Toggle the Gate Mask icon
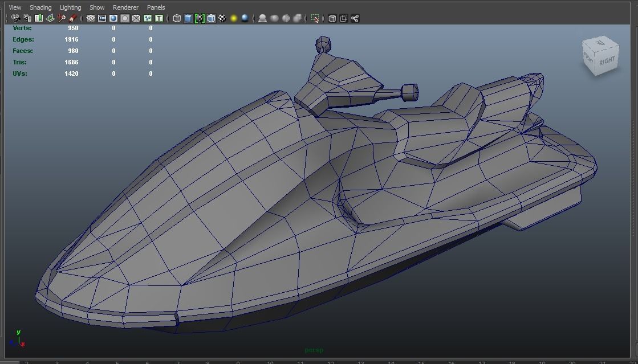Viewport: 638px width, 364px height. [x=125, y=18]
